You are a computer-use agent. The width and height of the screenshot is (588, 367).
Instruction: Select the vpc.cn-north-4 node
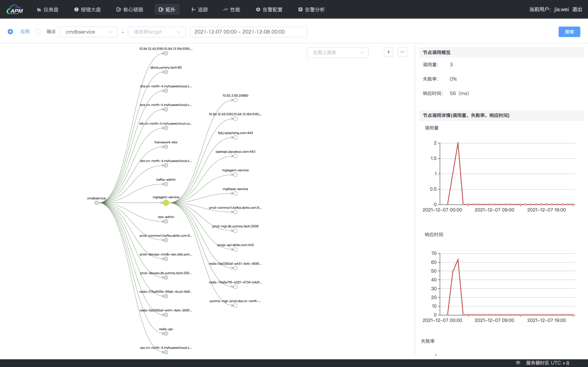166,352
